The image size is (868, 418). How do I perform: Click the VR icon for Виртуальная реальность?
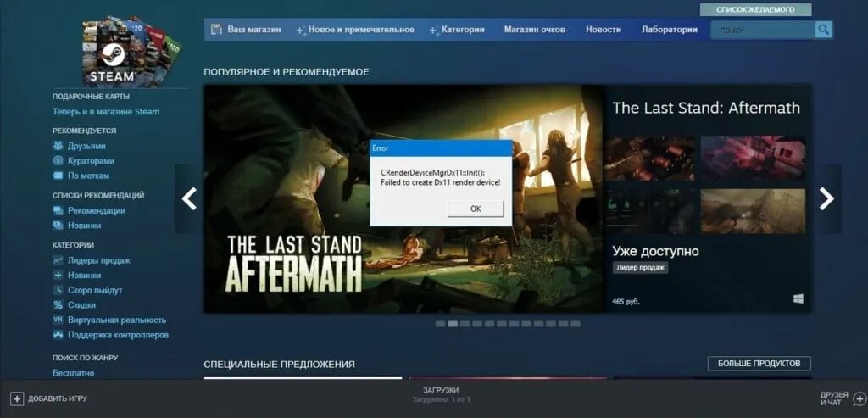coord(58,320)
